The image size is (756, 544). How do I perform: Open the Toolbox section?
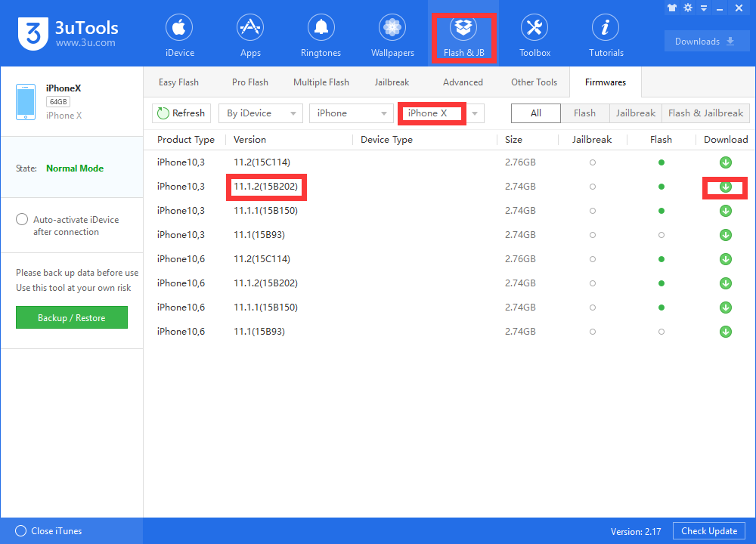point(534,36)
